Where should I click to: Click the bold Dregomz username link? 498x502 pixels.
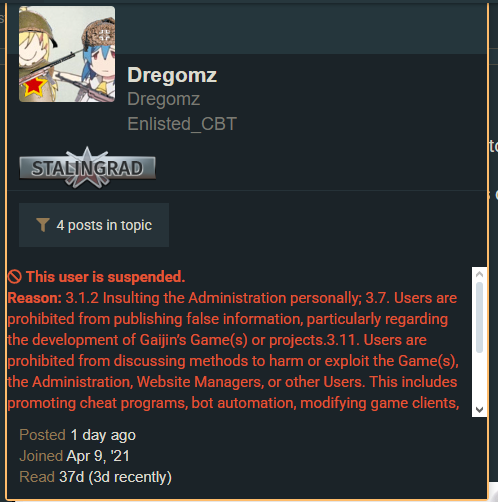click(x=172, y=75)
